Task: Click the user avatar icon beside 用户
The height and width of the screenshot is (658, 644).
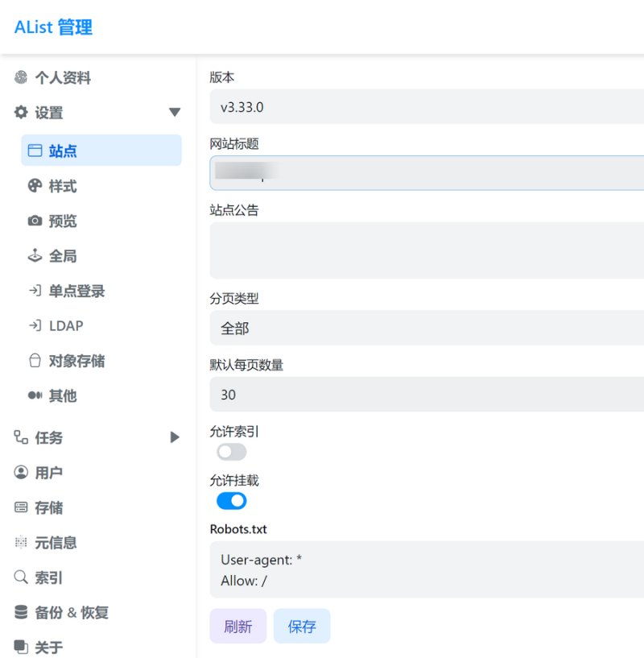Action: coord(21,472)
